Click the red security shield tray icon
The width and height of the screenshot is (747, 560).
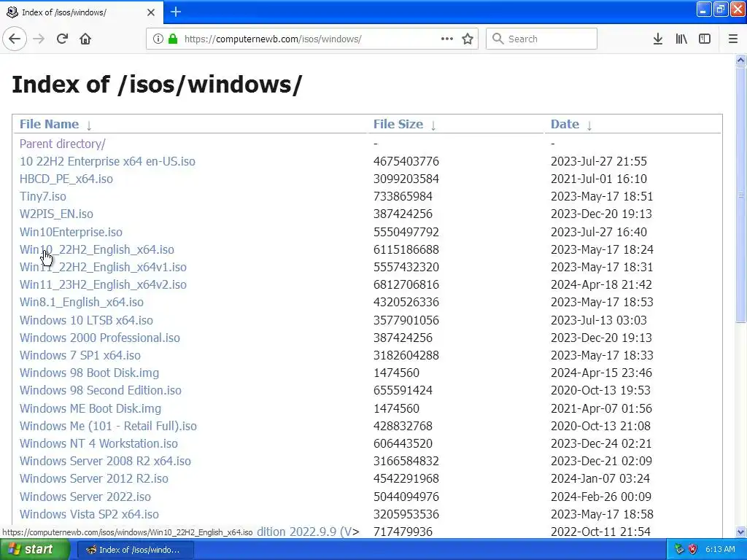click(x=692, y=550)
